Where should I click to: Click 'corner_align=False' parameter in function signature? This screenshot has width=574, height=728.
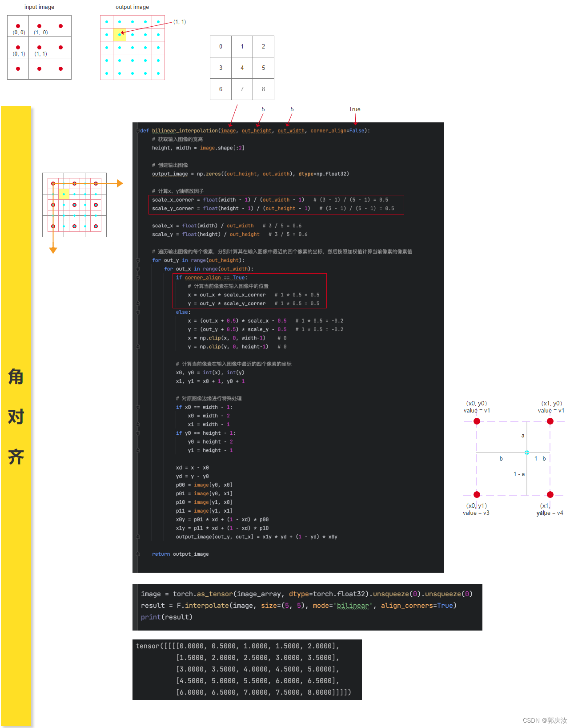(x=337, y=131)
